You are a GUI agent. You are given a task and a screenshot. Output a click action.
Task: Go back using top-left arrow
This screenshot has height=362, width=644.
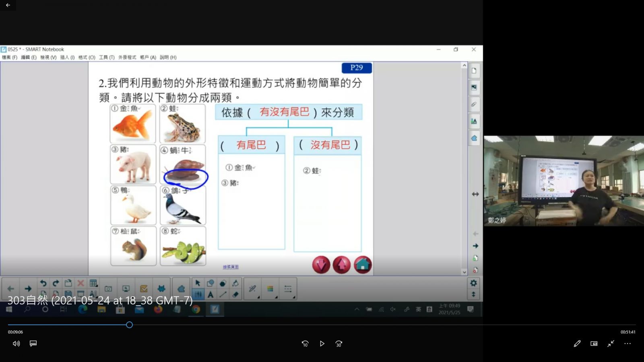coord(8,5)
